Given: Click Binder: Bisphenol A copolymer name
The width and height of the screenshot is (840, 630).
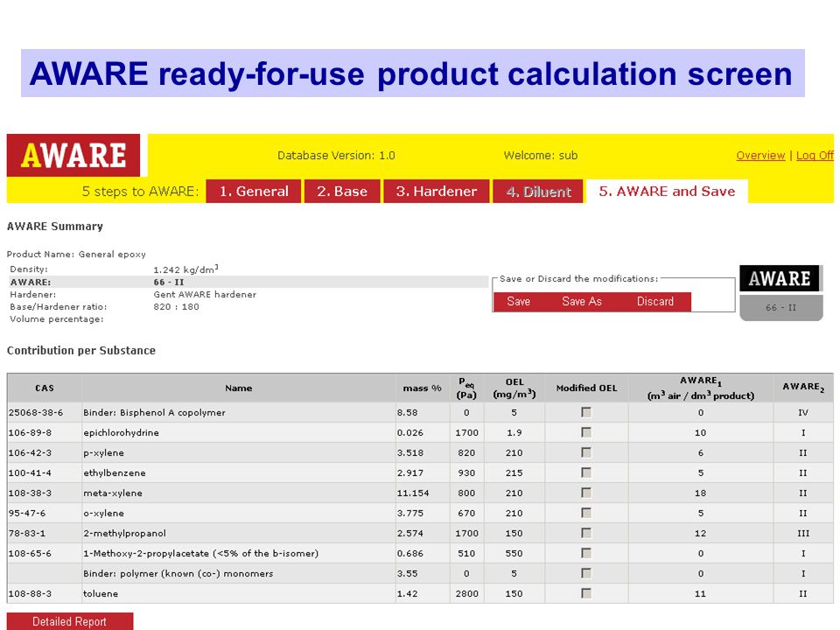Looking at the screenshot, I should [x=154, y=412].
